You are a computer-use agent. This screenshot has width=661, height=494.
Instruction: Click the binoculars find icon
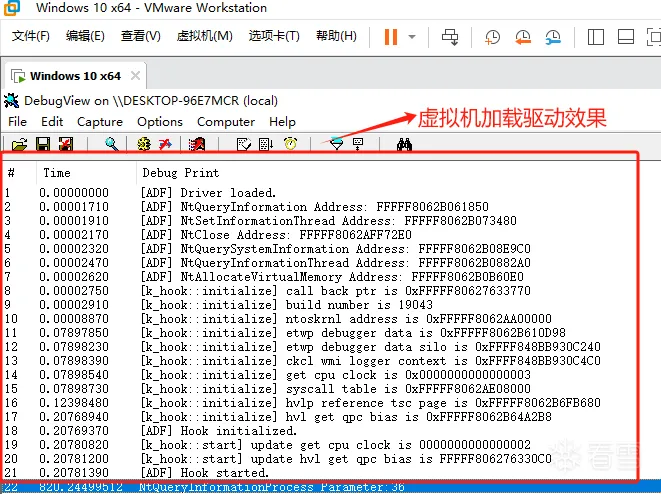pyautogui.click(x=404, y=144)
